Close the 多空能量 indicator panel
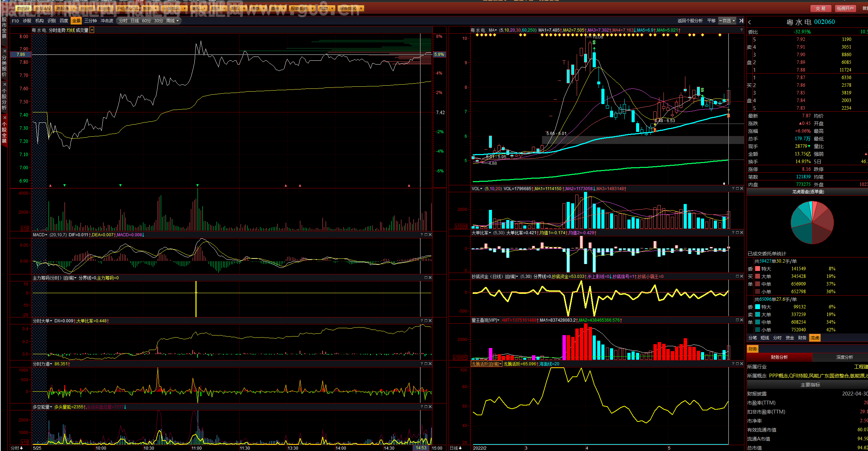Screen dimensions: 868x451 click(x=430, y=407)
